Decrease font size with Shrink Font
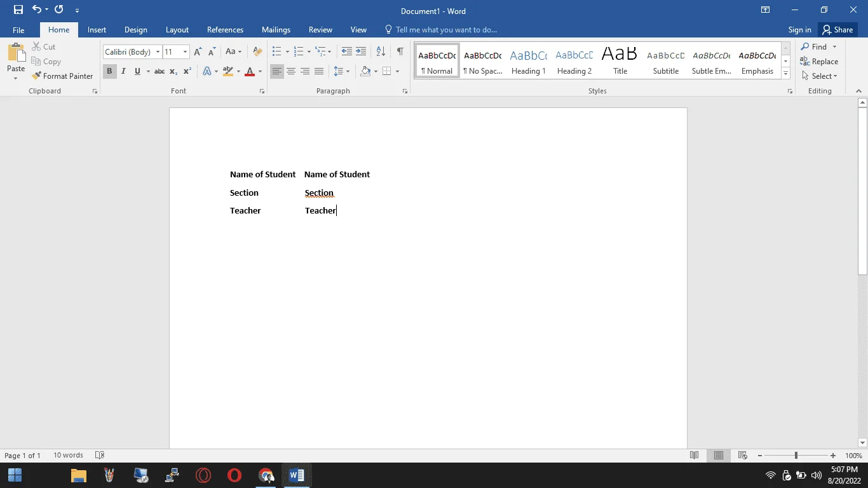Screen dimensions: 868x488 point(212,52)
